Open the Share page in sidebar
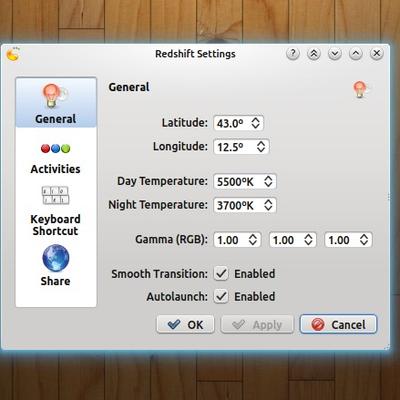400x400 pixels. coord(56,265)
